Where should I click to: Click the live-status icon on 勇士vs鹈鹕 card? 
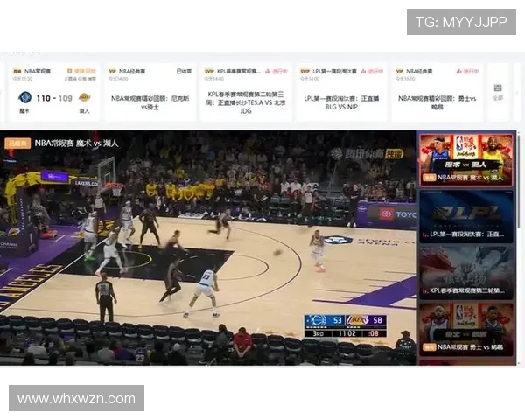pos(459,72)
